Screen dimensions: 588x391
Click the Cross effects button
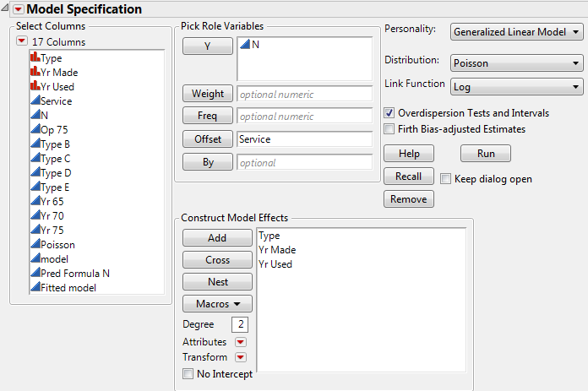(217, 260)
